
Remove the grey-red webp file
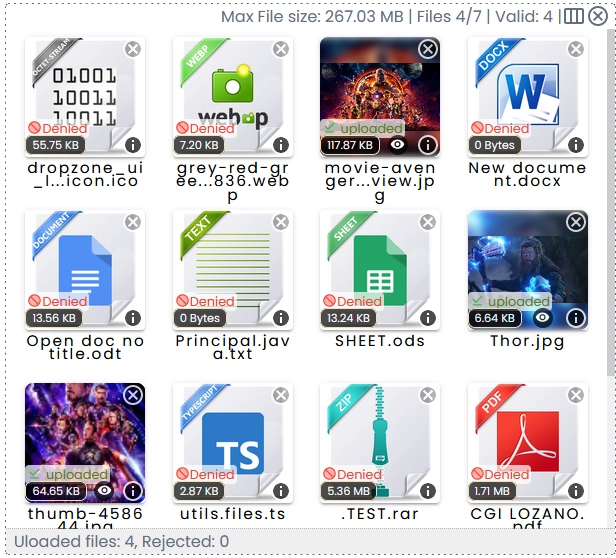pyautogui.click(x=281, y=49)
